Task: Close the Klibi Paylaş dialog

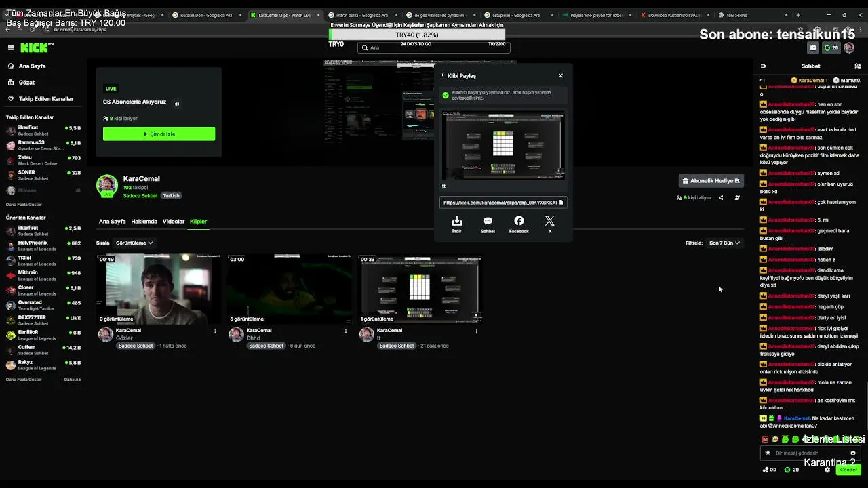Action: pyautogui.click(x=561, y=75)
